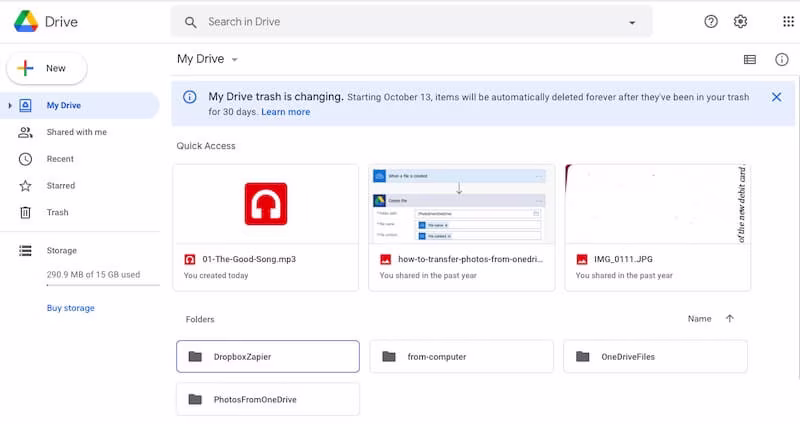
Task: Dismiss the trash changing banner
Action: click(x=777, y=97)
